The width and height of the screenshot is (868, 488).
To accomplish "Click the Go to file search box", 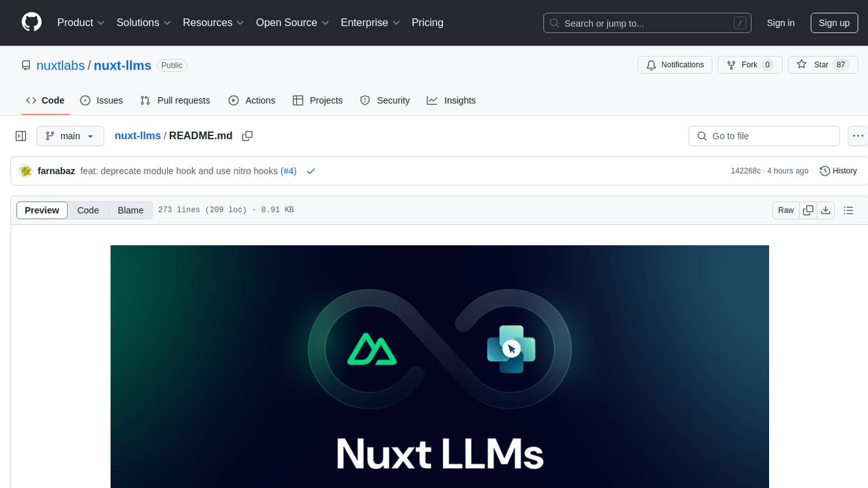I will (x=764, y=136).
